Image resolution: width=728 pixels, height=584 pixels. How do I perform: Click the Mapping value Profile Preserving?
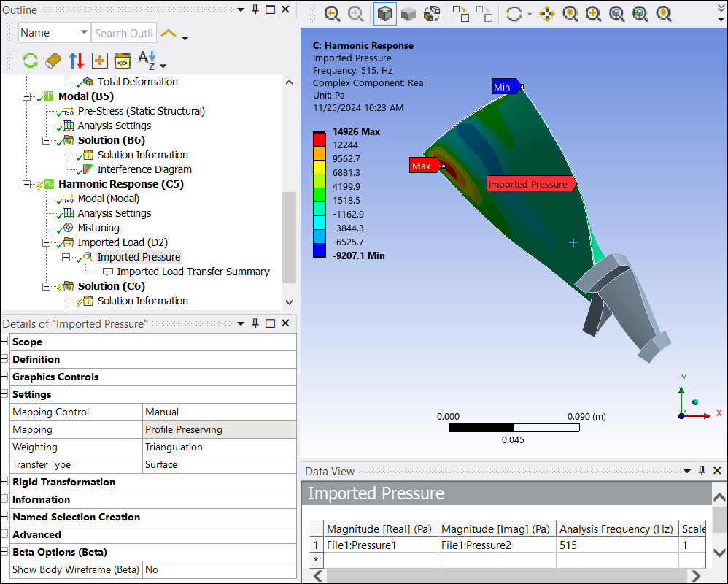click(219, 429)
